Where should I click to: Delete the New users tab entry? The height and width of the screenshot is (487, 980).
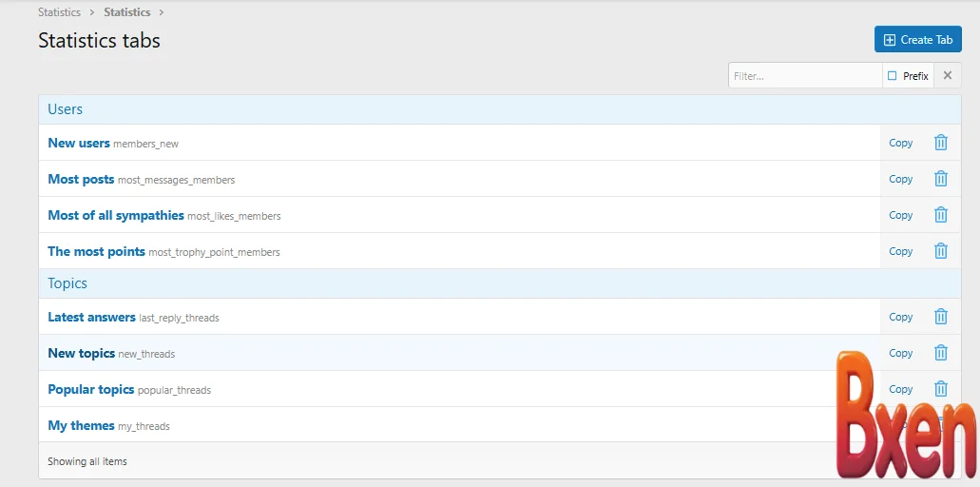940,143
